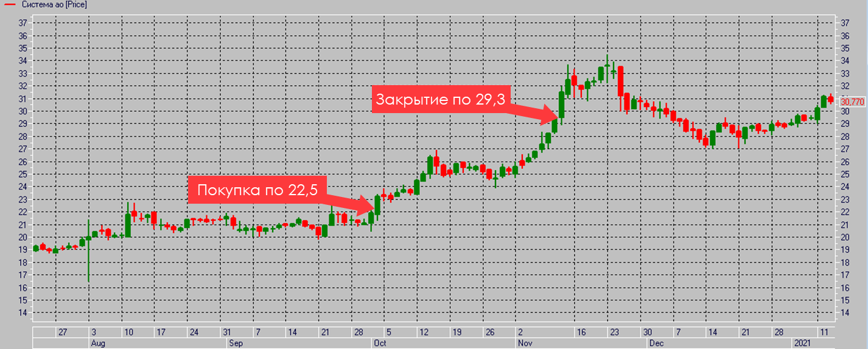
Task: Click the Aug month label on time axis
Action: 97,344
